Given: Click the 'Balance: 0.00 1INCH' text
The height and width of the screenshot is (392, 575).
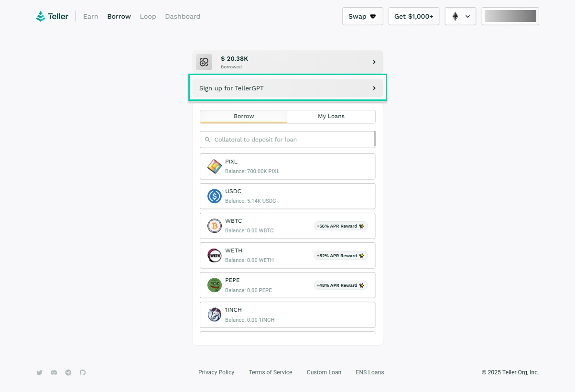Looking at the screenshot, I should coord(250,320).
